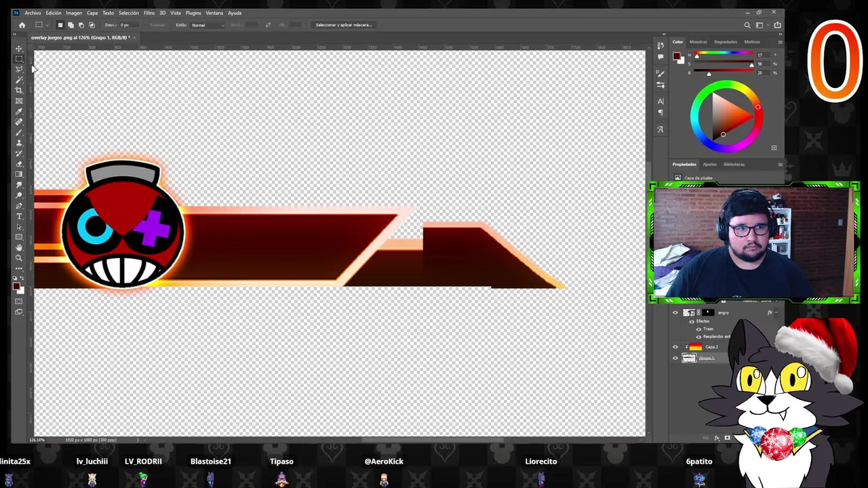The height and width of the screenshot is (488, 868).
Task: Switch to the Degradados tab
Action: pyautogui.click(x=726, y=42)
